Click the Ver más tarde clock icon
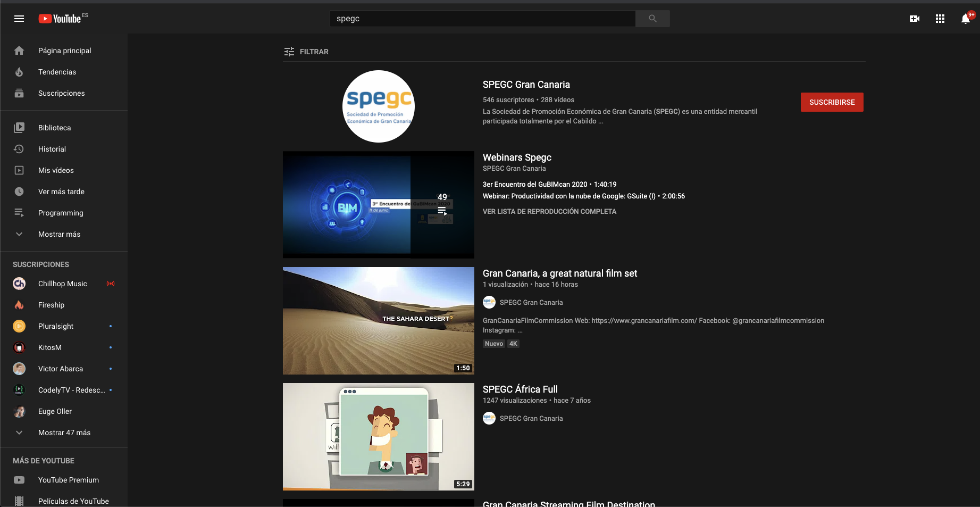This screenshot has width=980, height=507. [x=19, y=192]
